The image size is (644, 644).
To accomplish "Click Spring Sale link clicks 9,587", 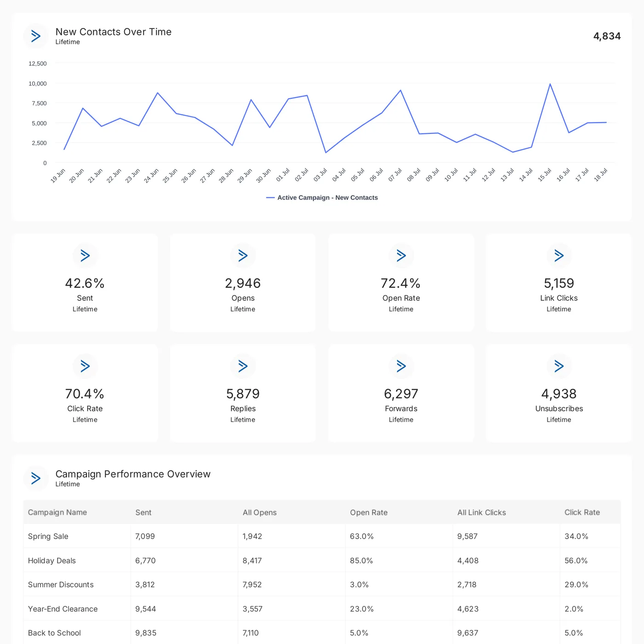I will click(467, 536).
